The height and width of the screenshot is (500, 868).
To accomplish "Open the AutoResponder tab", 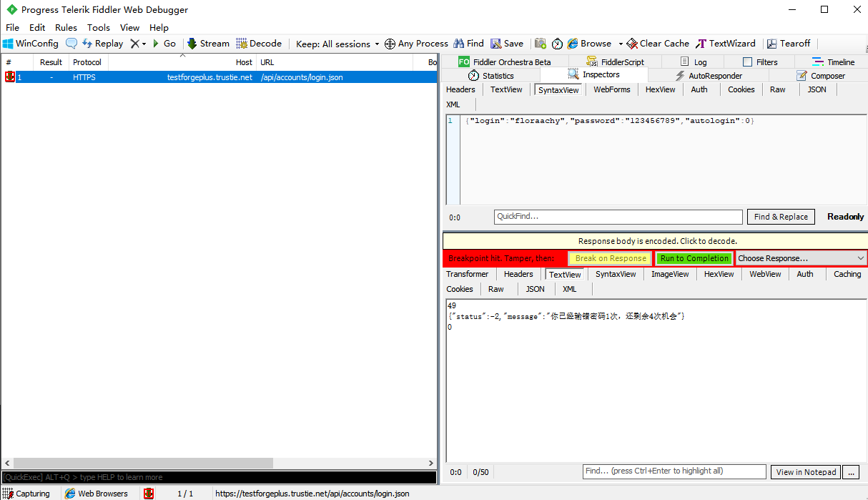I will [x=709, y=76].
